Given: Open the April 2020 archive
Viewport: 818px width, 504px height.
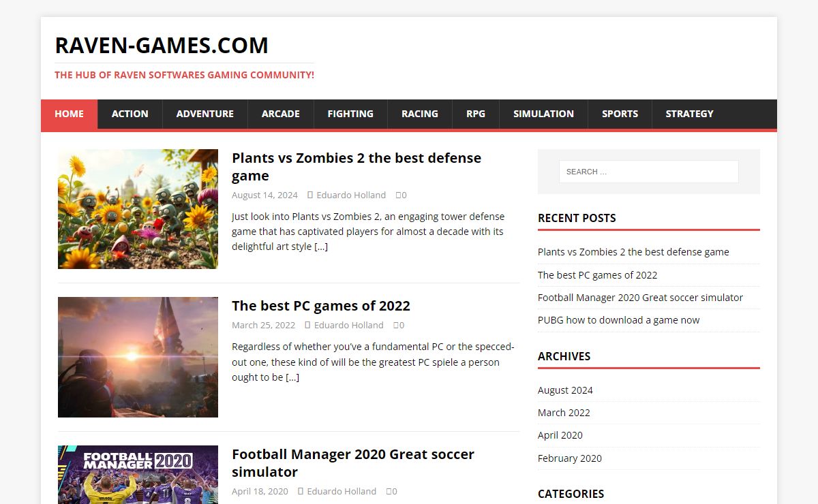Looking at the screenshot, I should 560,435.
